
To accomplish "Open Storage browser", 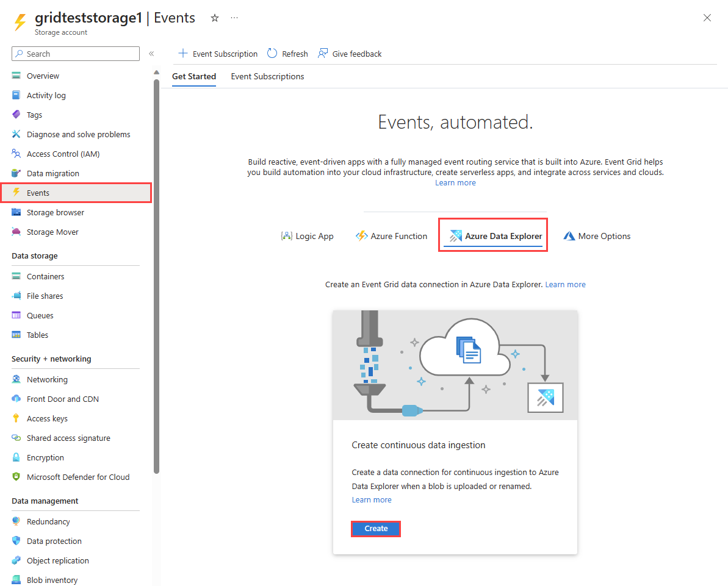I will [x=56, y=212].
